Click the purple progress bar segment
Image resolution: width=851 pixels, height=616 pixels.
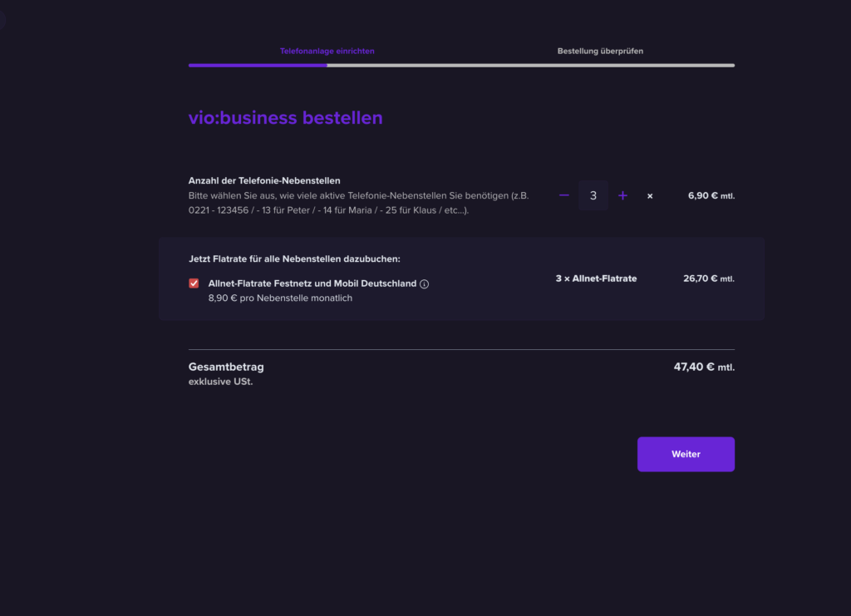(x=258, y=65)
